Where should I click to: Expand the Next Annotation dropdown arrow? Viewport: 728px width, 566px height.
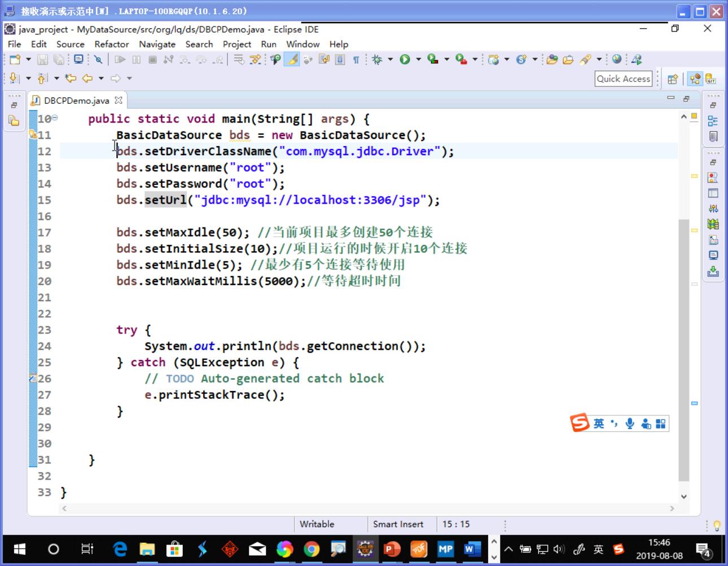click(x=28, y=78)
